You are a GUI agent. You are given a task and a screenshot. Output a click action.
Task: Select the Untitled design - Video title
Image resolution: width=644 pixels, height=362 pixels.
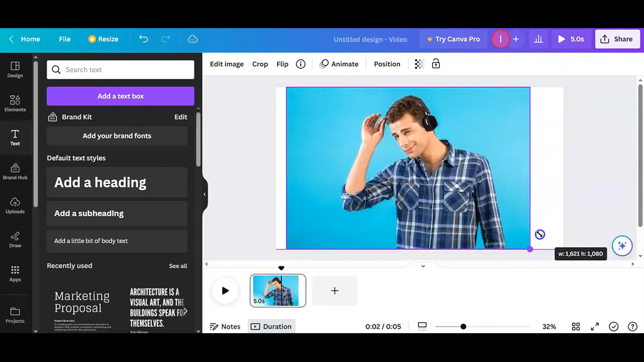(x=370, y=40)
